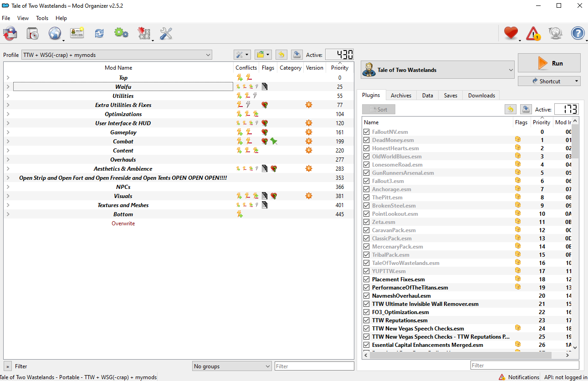Click the Run button
588x381 pixels.
(x=549, y=63)
